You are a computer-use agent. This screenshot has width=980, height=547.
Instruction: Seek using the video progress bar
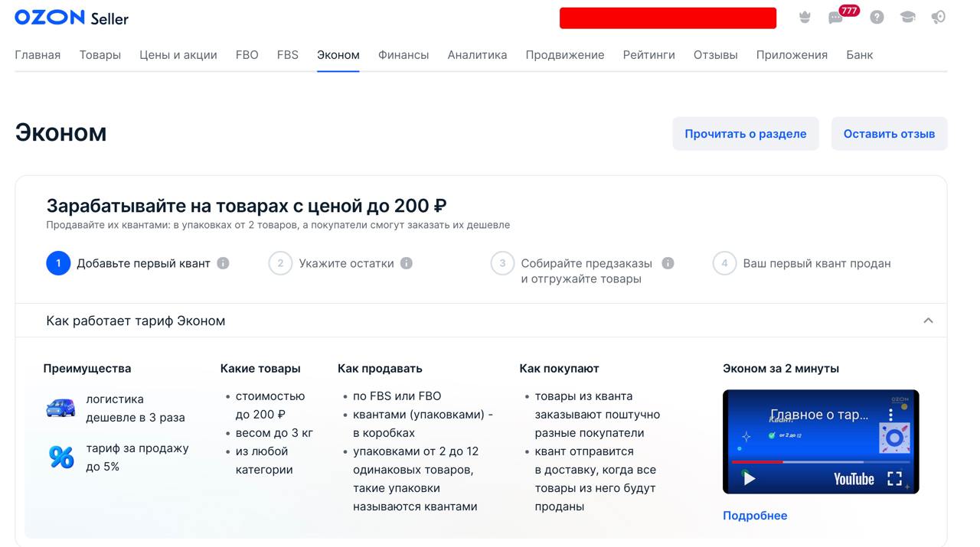[x=819, y=462]
